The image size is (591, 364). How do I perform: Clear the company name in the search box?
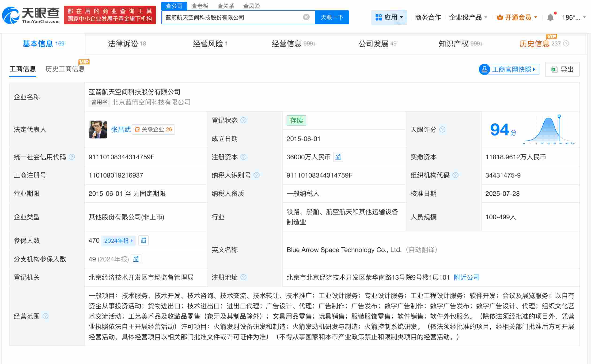pos(306,17)
